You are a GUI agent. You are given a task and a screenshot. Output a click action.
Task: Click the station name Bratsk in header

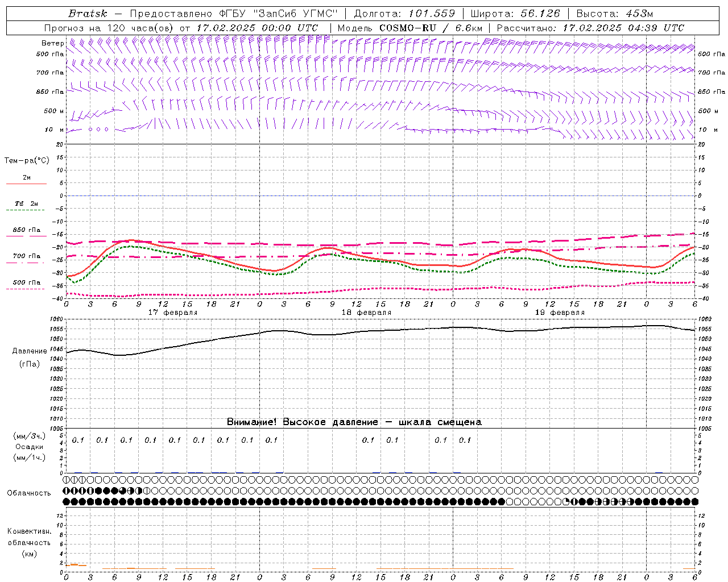pos(87,14)
